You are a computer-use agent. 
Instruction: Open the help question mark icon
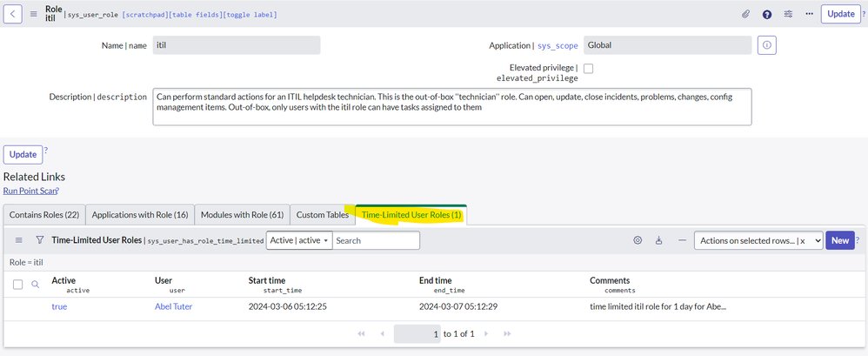pos(767,15)
